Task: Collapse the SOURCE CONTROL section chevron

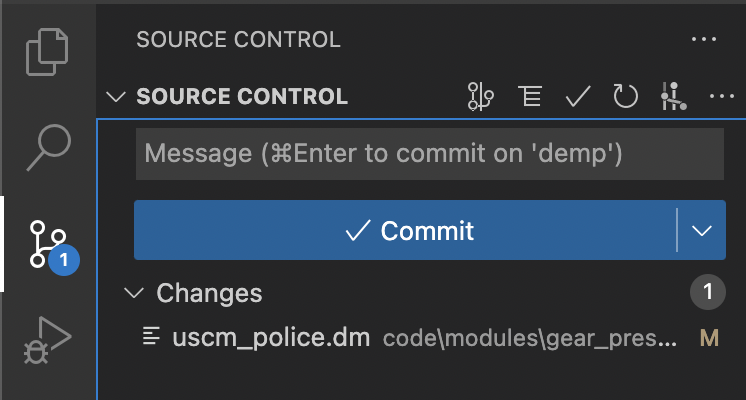Action: [116, 97]
